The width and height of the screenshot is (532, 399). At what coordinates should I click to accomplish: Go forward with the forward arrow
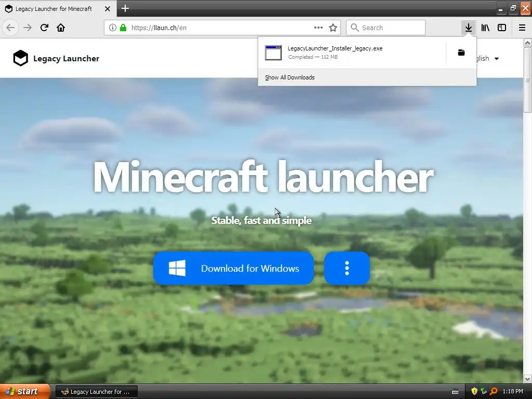(x=28, y=28)
